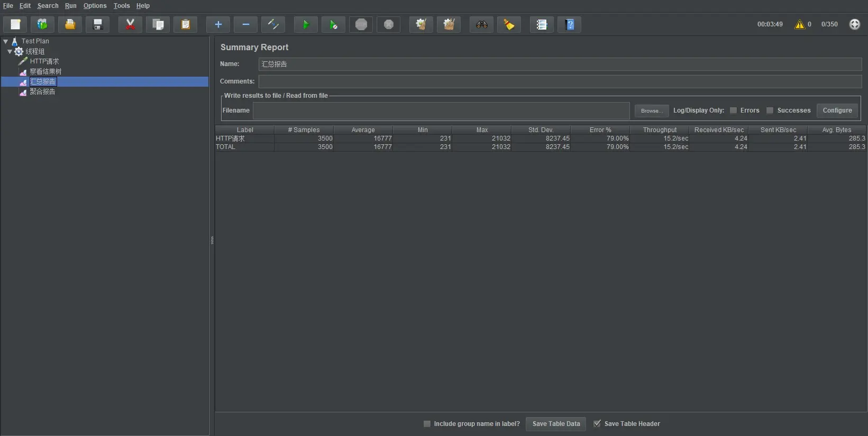868x436 pixels.
Task: Toggle the Errors only checkbox
Action: click(733, 110)
